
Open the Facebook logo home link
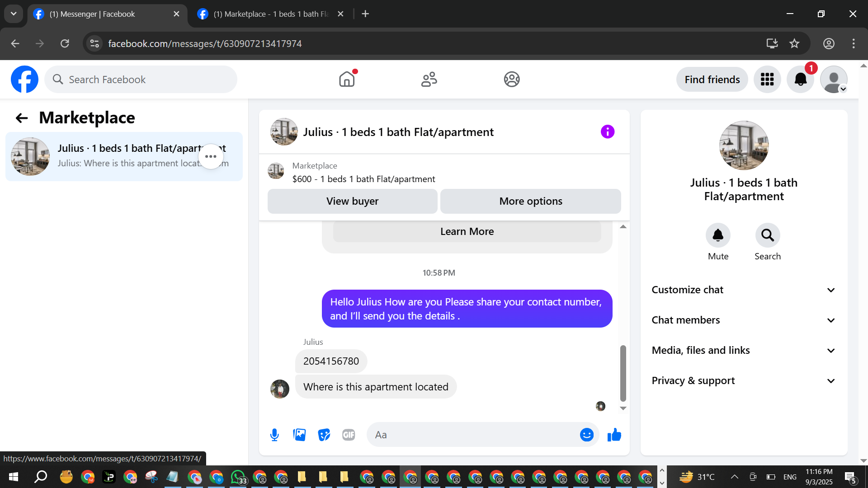(24, 80)
